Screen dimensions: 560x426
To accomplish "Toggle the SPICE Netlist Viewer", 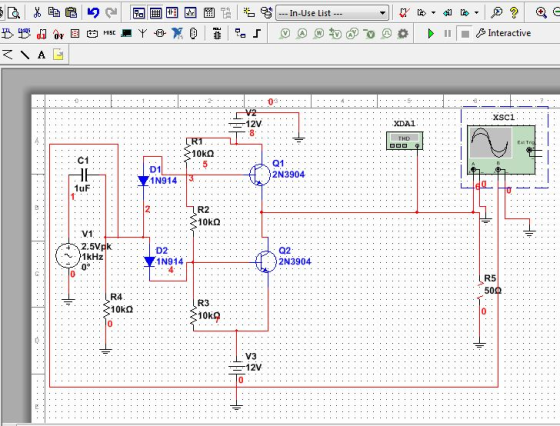I will coord(172,13).
